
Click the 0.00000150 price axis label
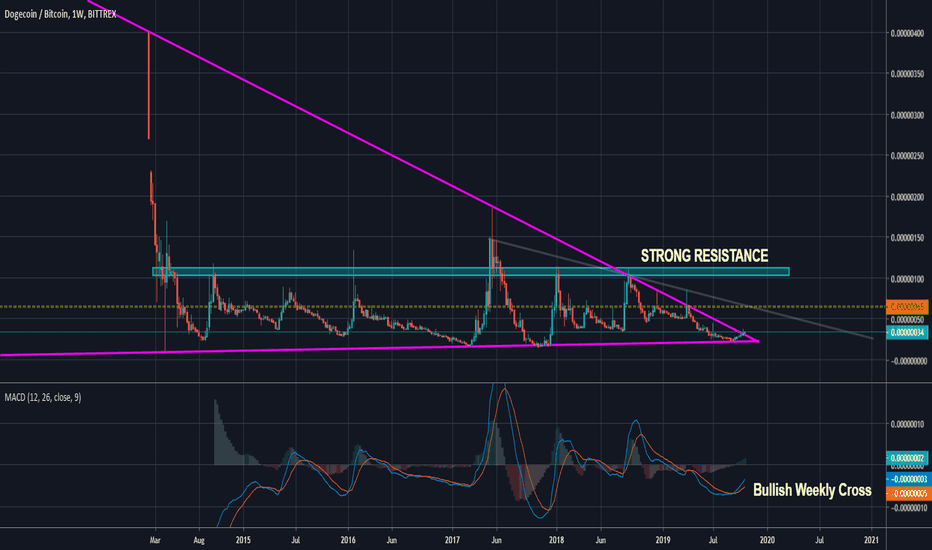907,238
